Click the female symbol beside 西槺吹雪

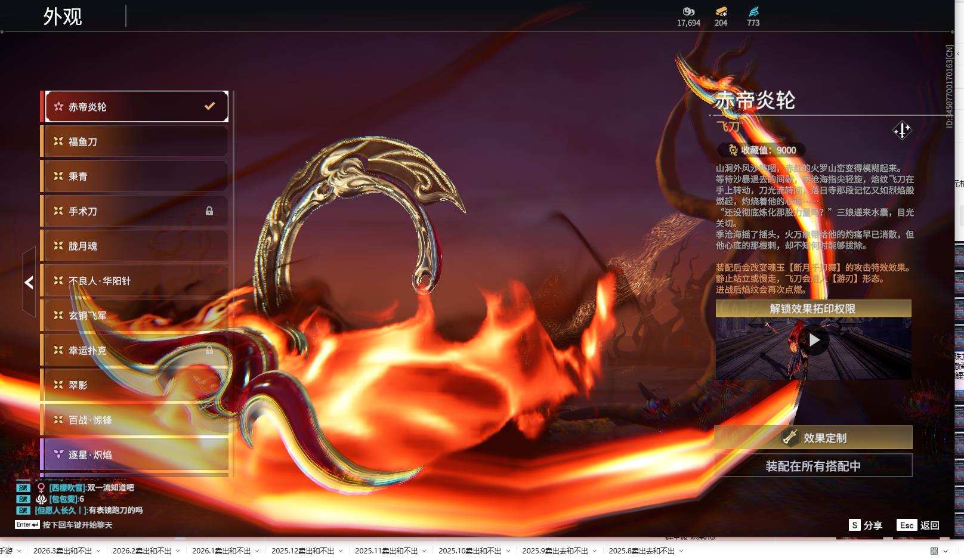tap(41, 488)
